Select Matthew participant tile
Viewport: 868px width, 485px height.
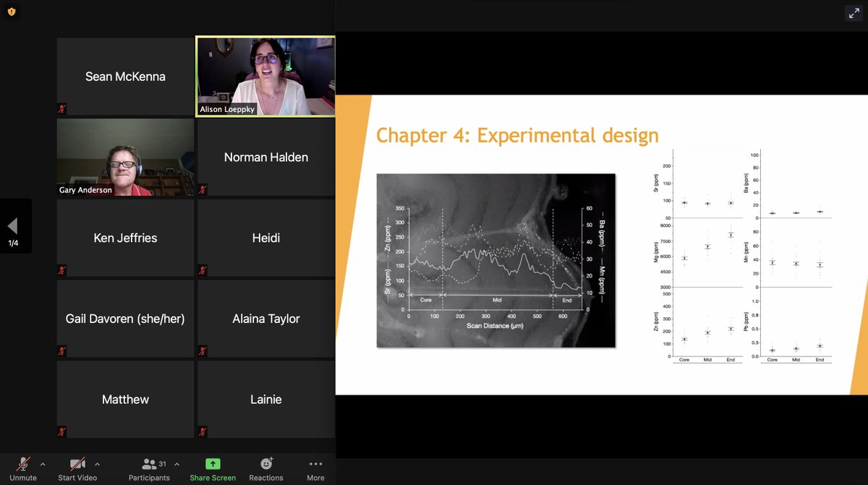125,400
